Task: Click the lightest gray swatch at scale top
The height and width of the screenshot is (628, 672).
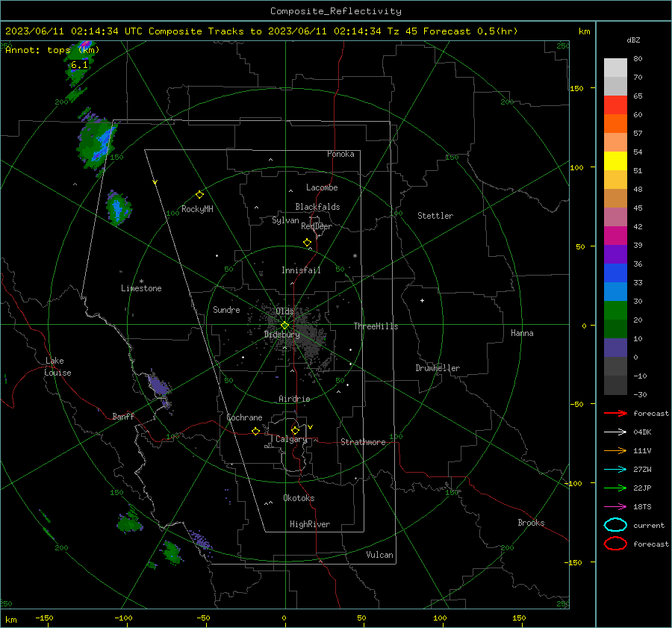Action: [615, 68]
